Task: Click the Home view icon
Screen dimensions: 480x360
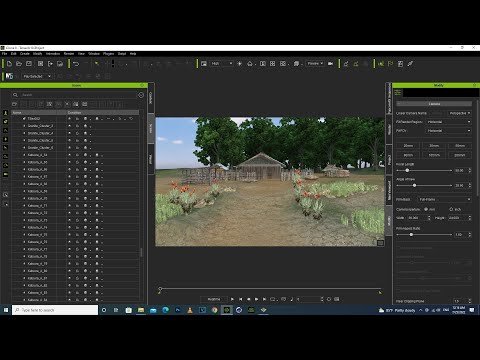Action: [250, 63]
